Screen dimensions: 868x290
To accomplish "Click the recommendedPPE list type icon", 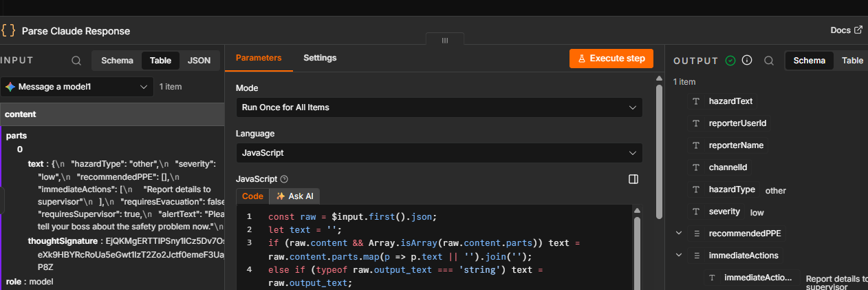I will pyautogui.click(x=696, y=234).
